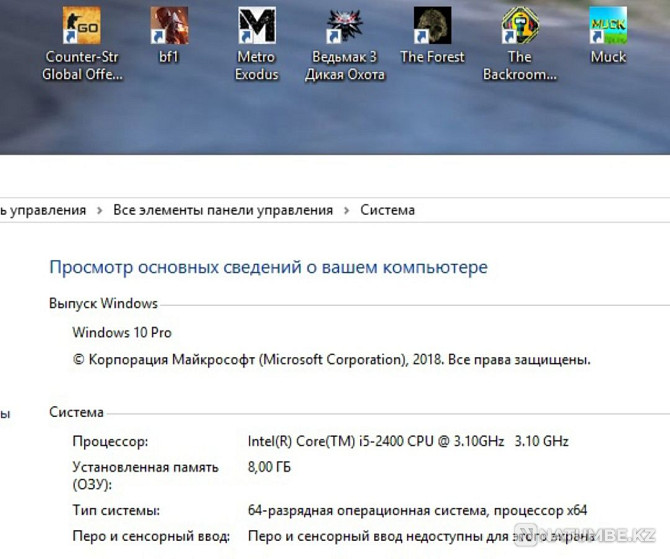Select the Перо и сенсорный ввод недоступны text
Screen dimensions: 670x559
pyautogui.click(x=421, y=536)
